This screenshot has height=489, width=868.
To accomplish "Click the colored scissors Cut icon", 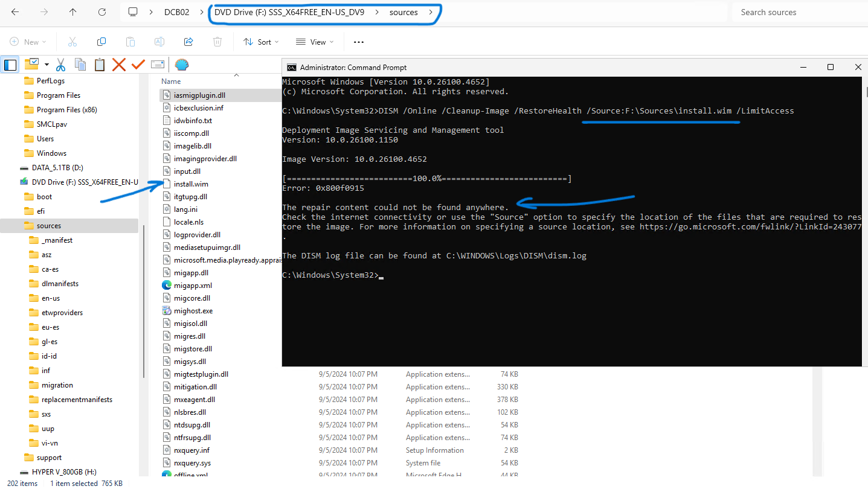I will tap(60, 65).
